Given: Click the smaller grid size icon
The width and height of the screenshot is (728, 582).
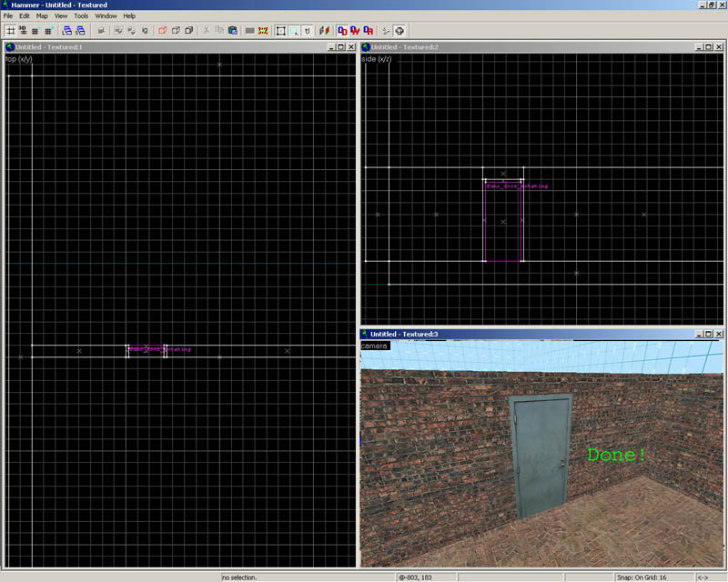Looking at the screenshot, I should point(35,30).
